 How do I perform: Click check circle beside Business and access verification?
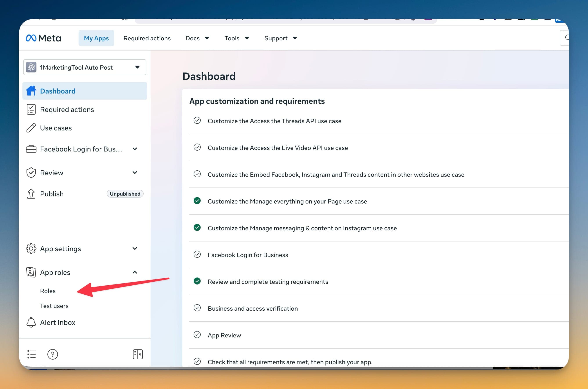click(197, 308)
